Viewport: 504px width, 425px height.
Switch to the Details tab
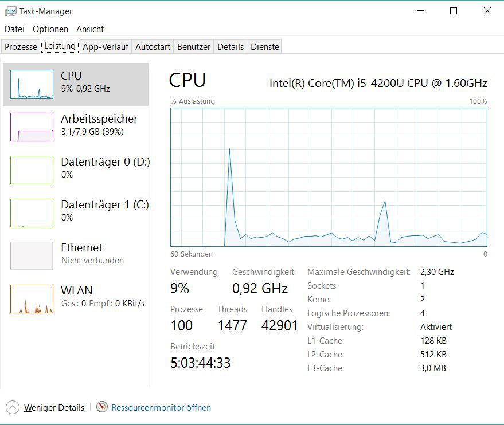tap(230, 47)
